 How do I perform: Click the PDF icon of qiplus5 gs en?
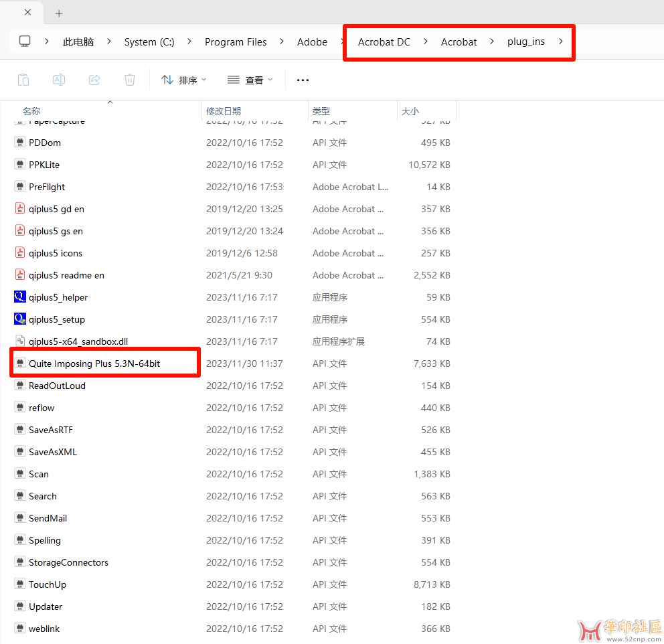[x=20, y=230]
